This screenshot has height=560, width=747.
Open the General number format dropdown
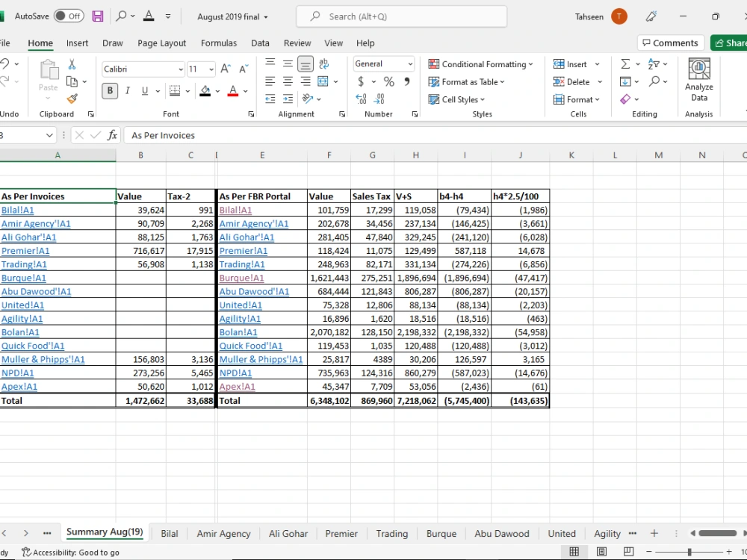coord(409,63)
